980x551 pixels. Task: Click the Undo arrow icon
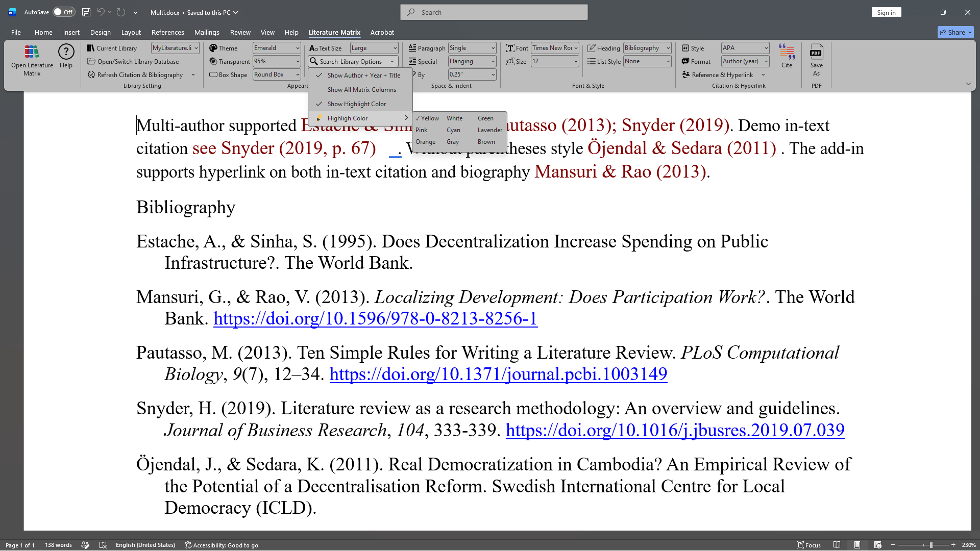pyautogui.click(x=101, y=12)
